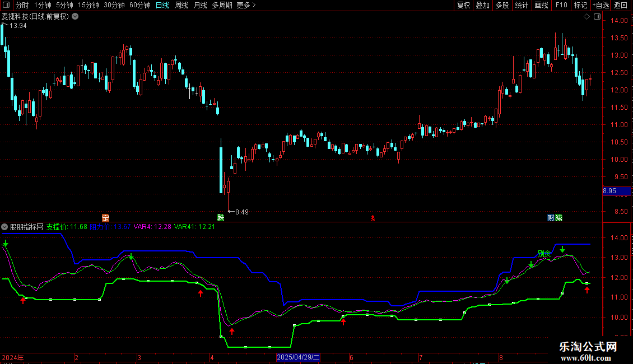Add stock with +自选 button

tap(601, 5)
